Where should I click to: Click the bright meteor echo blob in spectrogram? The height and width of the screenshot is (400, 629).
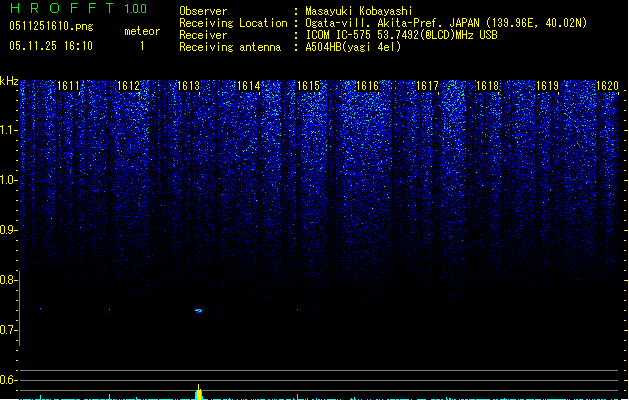click(x=199, y=311)
